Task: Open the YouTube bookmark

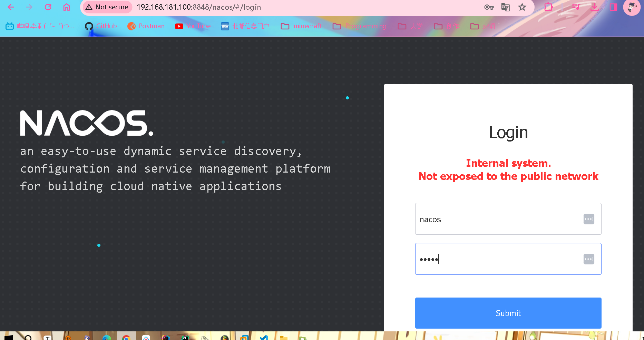Action: [x=193, y=26]
